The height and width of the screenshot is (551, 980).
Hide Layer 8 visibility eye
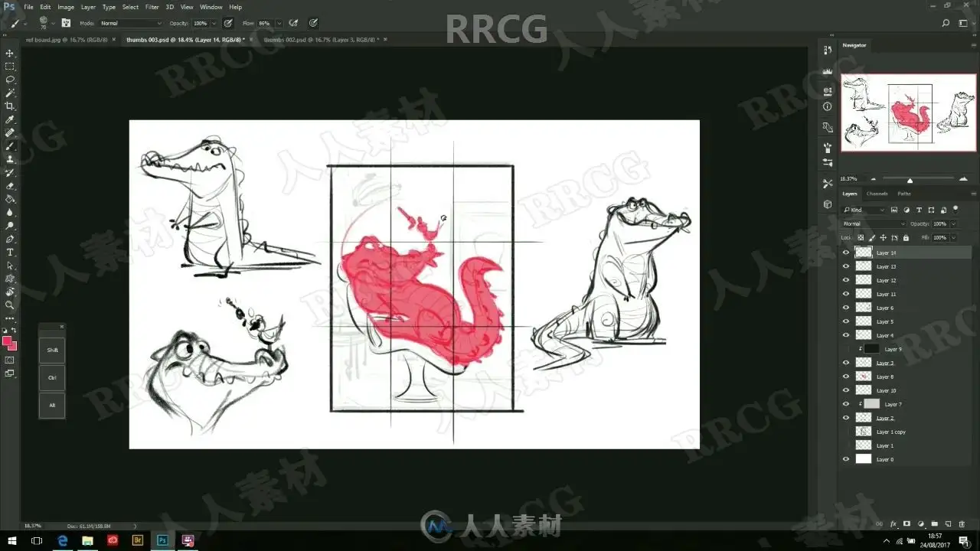[846, 377]
